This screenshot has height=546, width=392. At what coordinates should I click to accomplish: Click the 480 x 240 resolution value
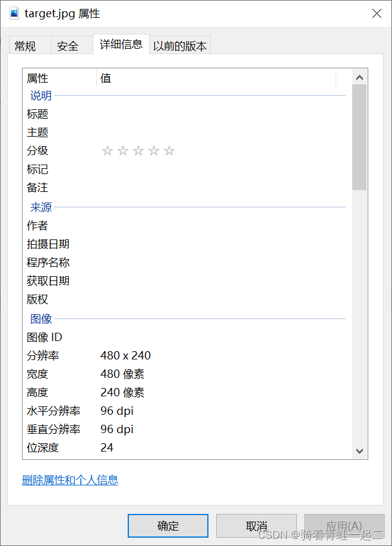(125, 355)
